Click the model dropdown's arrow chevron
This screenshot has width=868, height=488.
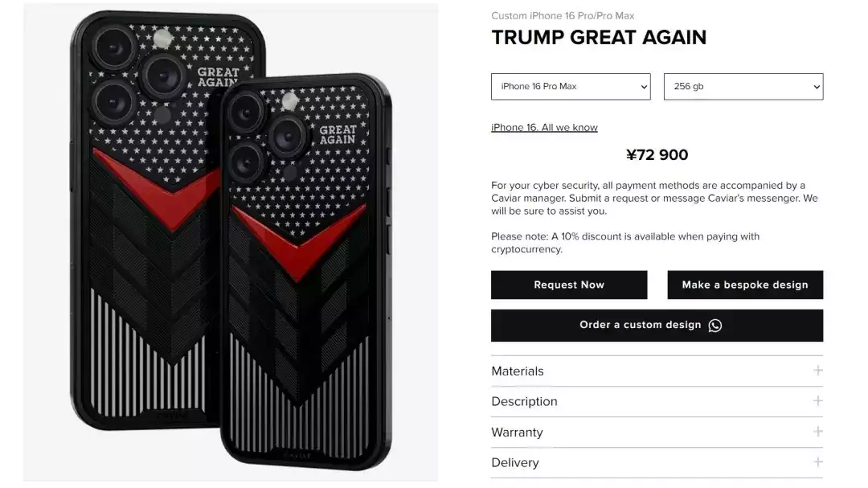click(644, 87)
